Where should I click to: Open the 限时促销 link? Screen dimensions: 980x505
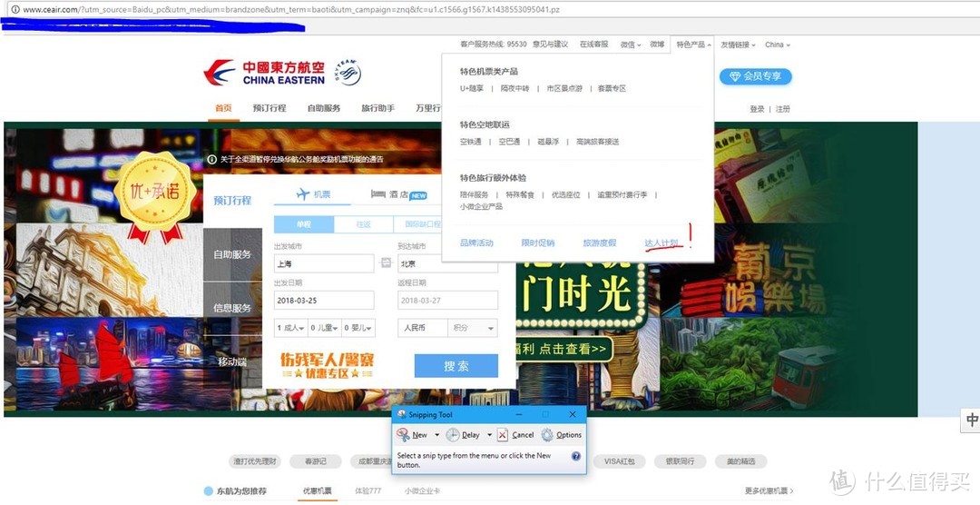click(x=538, y=243)
